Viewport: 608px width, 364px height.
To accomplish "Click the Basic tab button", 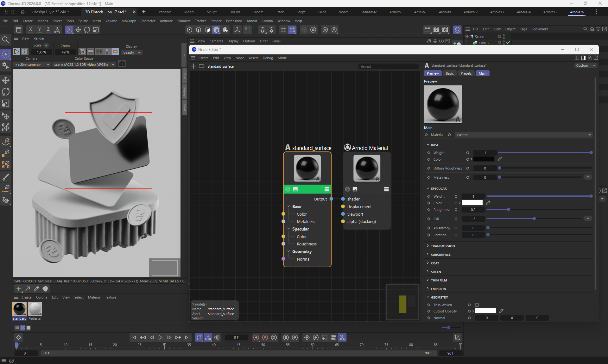I will tap(449, 73).
